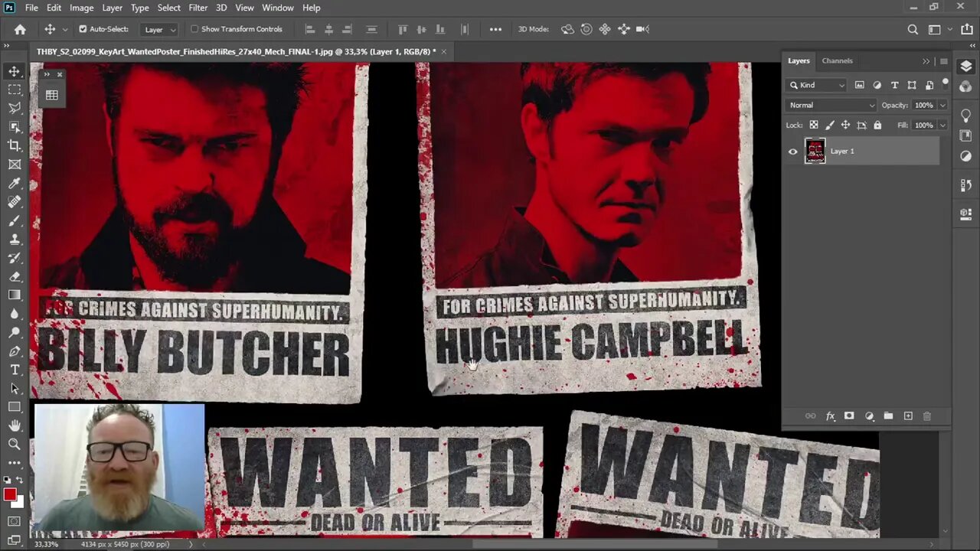
Task: Toggle lock all padlock icon
Action: click(877, 125)
